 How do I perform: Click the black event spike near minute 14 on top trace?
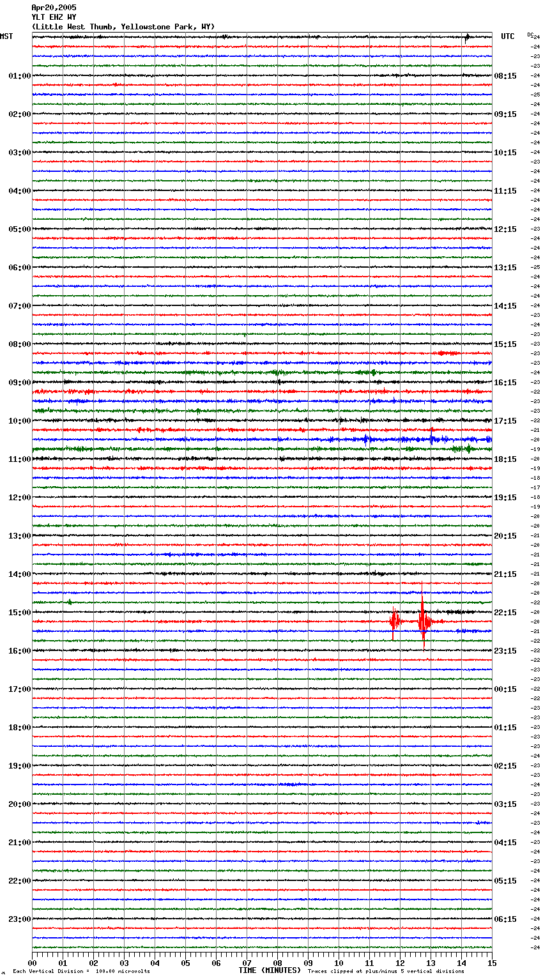point(467,37)
